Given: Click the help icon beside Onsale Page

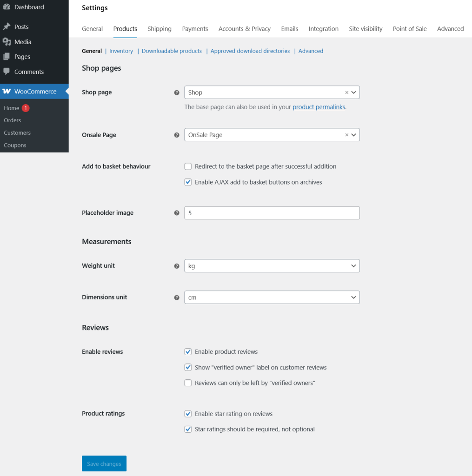Looking at the screenshot, I should pos(177,135).
